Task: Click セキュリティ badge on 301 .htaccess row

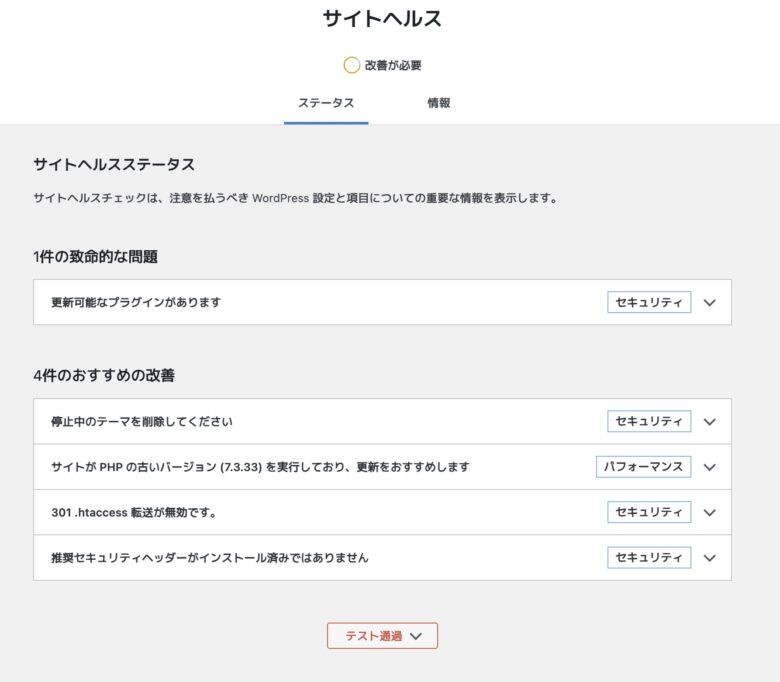Action: [649, 512]
